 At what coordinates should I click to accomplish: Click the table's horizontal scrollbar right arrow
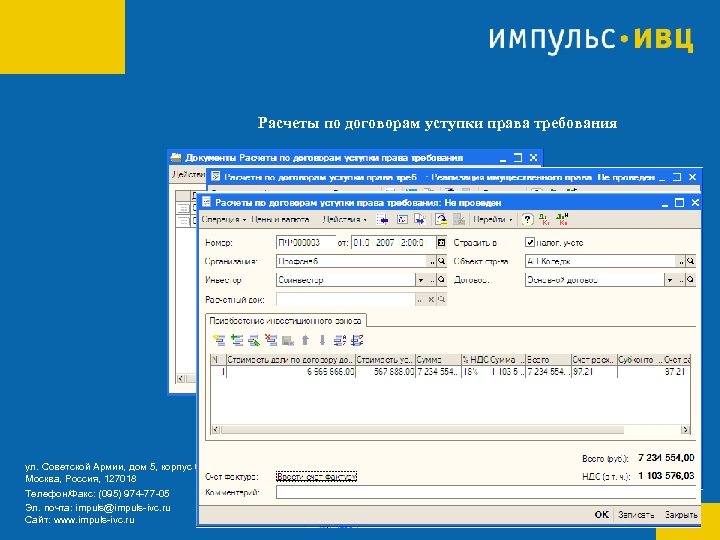coord(685,430)
